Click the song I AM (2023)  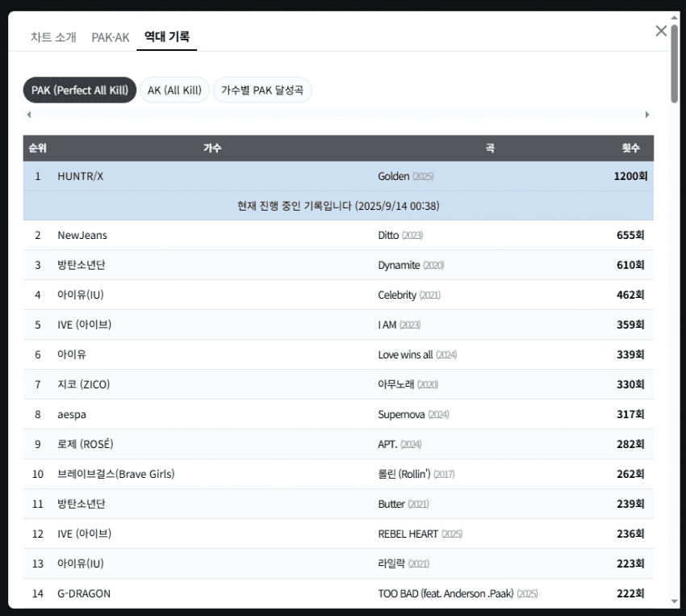[x=399, y=325]
